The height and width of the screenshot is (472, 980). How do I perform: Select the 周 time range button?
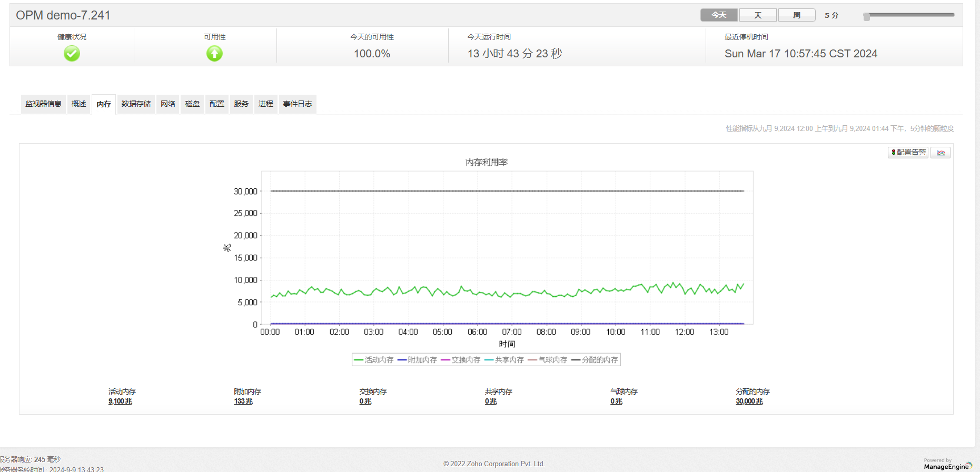(797, 15)
